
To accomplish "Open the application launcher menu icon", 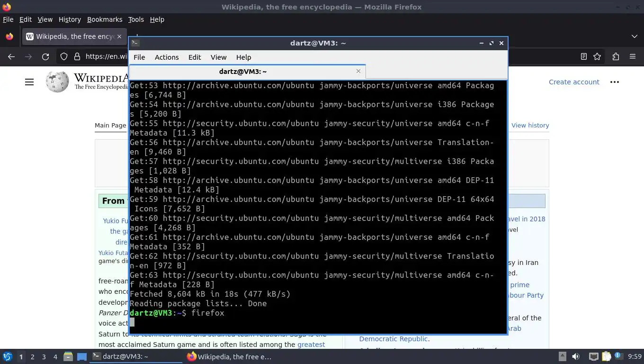I will click(8, 356).
